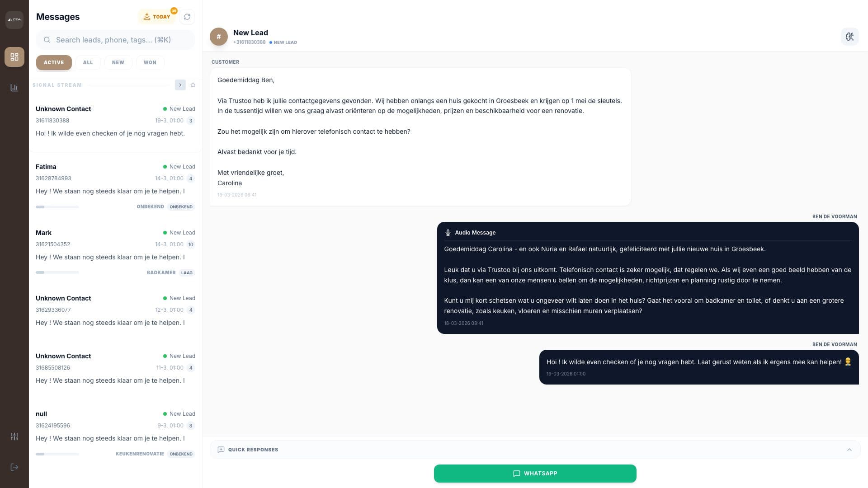
Task: Click the search leads input field
Action: click(x=115, y=40)
